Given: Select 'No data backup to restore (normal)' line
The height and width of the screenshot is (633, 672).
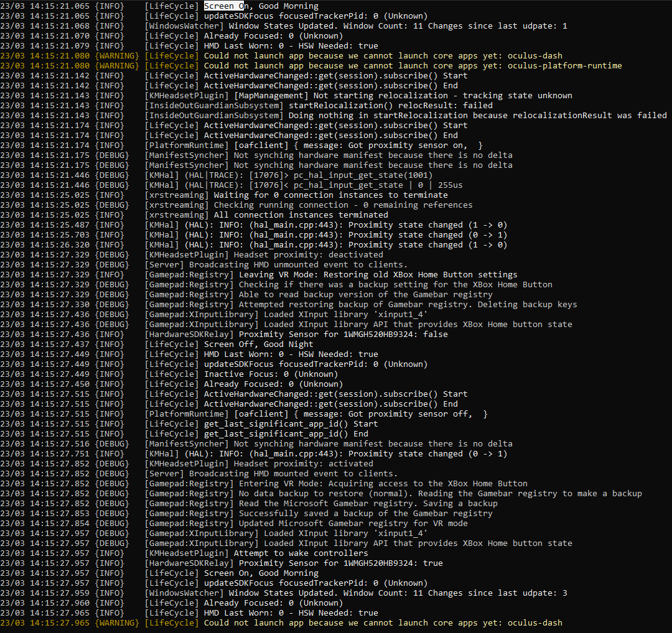Looking at the screenshot, I should pos(322,493).
